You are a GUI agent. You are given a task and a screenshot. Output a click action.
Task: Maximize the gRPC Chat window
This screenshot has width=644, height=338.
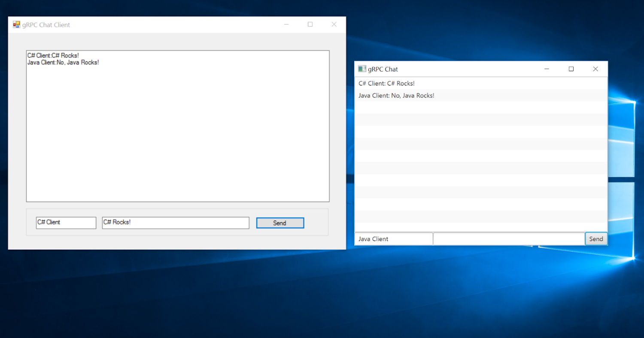(x=571, y=69)
